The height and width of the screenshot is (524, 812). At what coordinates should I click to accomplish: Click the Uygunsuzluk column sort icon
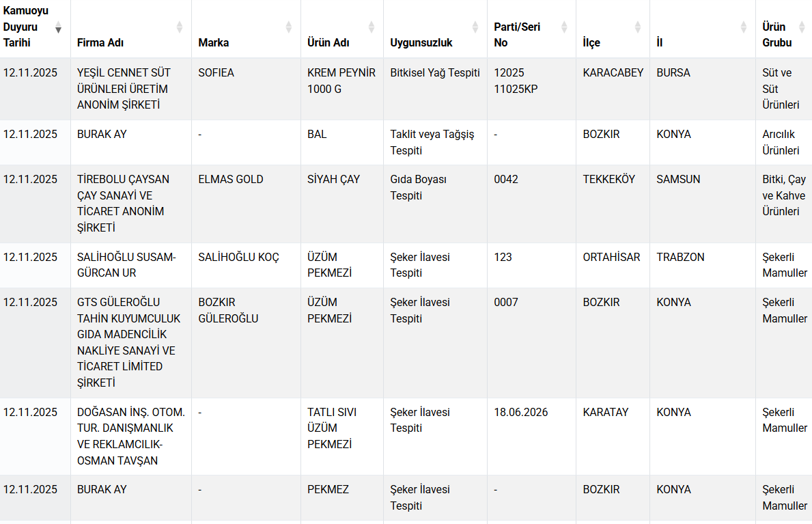475,27
